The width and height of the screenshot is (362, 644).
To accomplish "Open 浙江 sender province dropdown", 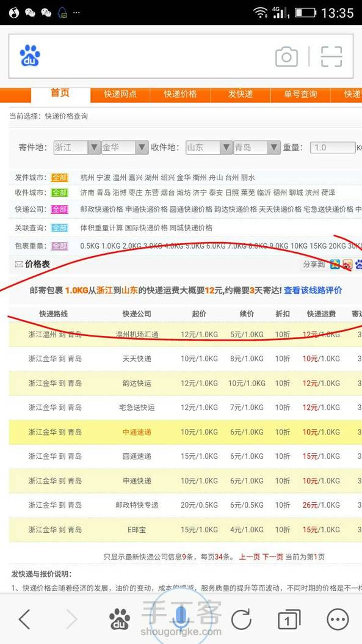I will [x=77, y=147].
